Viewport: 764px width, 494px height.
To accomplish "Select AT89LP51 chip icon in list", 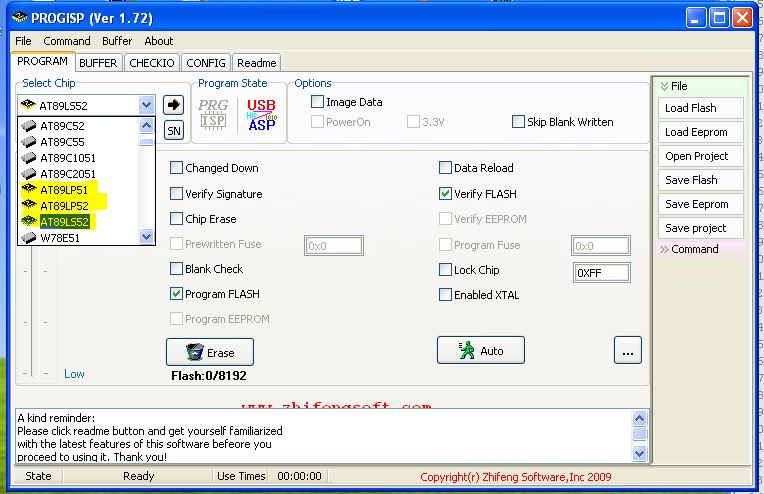I will (x=29, y=190).
